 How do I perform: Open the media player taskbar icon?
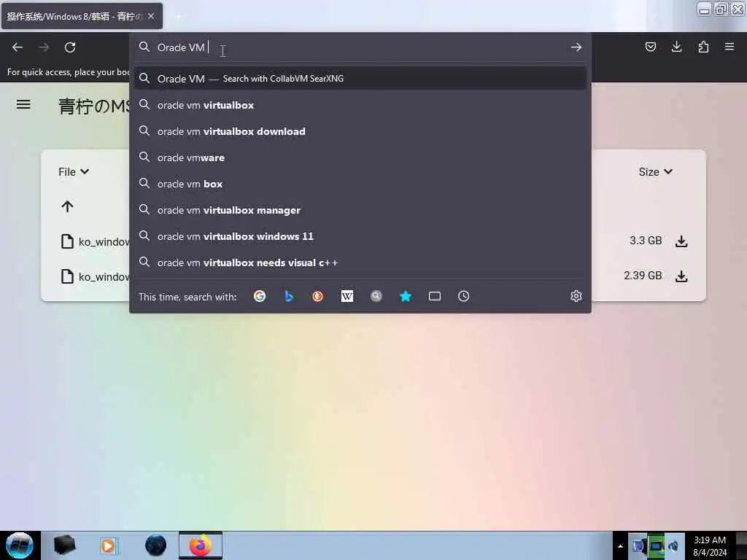(108, 545)
